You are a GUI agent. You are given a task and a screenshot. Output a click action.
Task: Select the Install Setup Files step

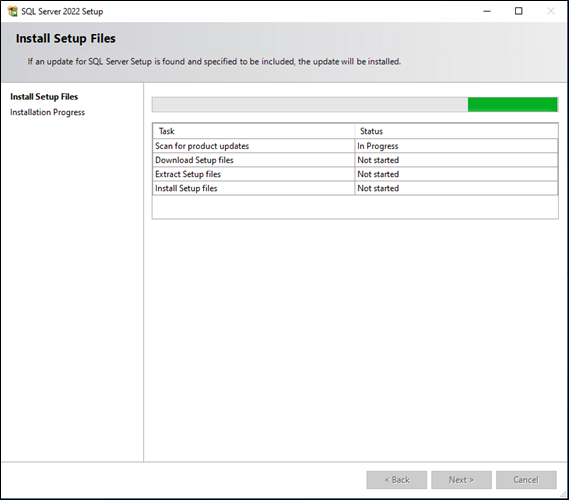44,97
